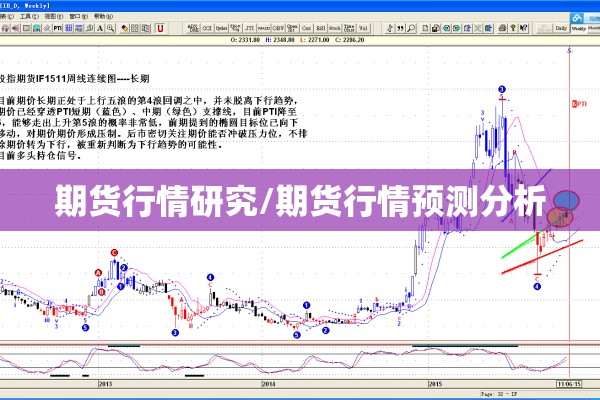The width and height of the screenshot is (600, 400).
Task: Click the dotted squares layout icon
Action: (x=135, y=28)
